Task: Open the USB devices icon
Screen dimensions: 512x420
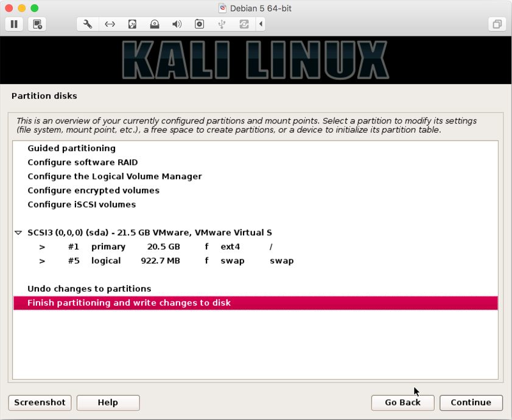Action: point(222,24)
